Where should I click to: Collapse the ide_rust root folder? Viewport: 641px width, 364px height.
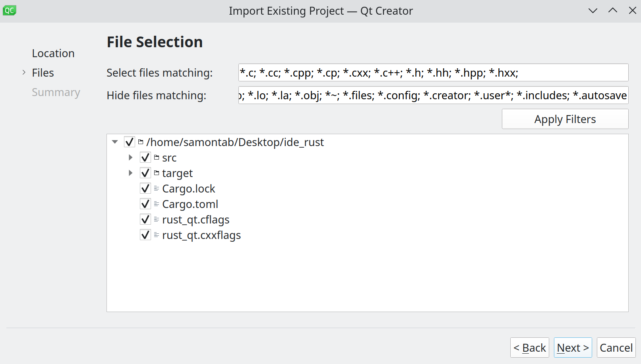pyautogui.click(x=114, y=142)
